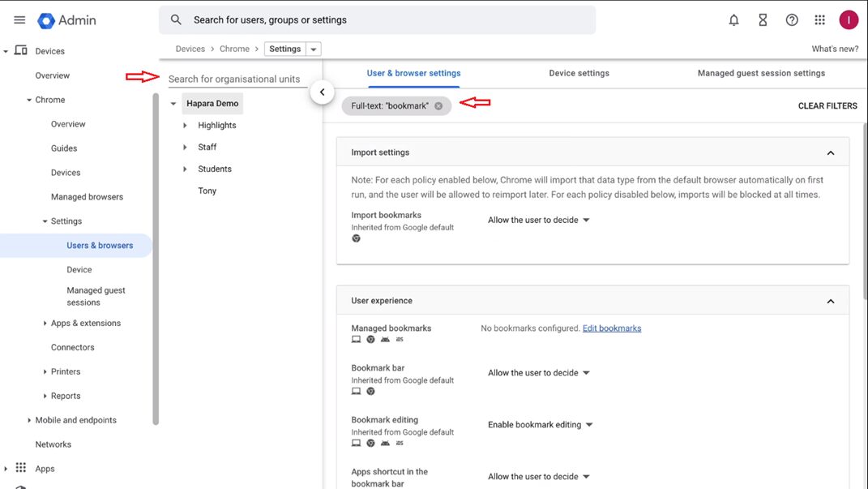Expand Printers in sidebar
This screenshot has width=868, height=489.
coord(45,371)
